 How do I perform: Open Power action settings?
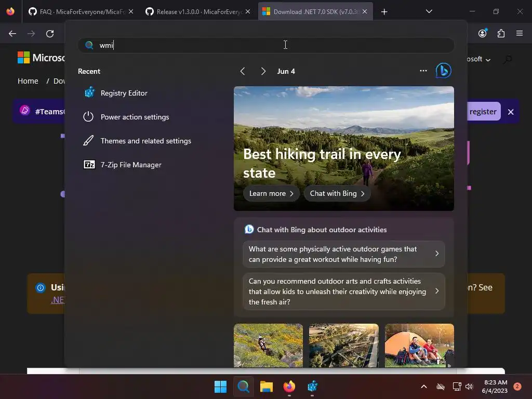point(126,117)
